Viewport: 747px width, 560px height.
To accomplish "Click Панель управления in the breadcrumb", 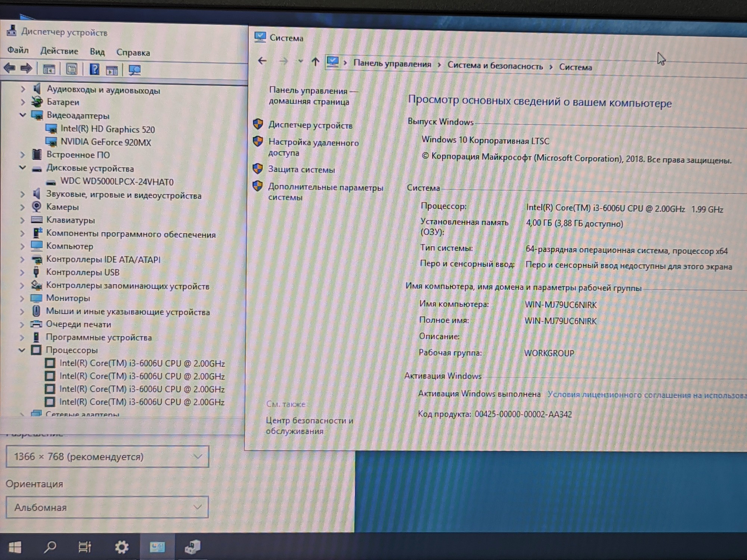I will point(392,63).
